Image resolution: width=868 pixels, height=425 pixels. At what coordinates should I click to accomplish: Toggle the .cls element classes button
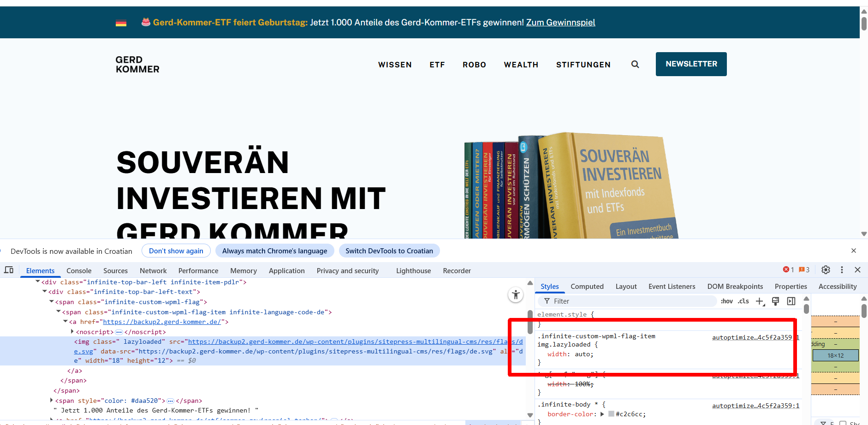tap(743, 301)
